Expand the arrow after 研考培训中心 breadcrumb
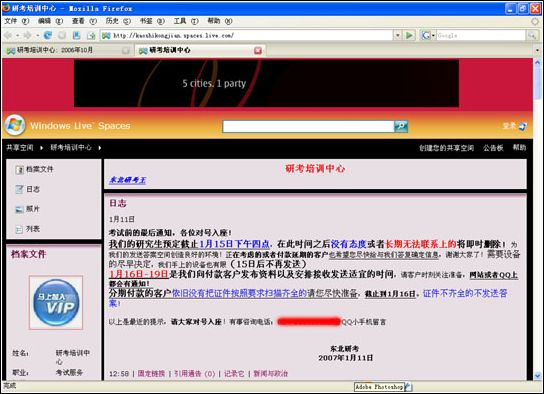The height and width of the screenshot is (394, 544). (x=100, y=148)
